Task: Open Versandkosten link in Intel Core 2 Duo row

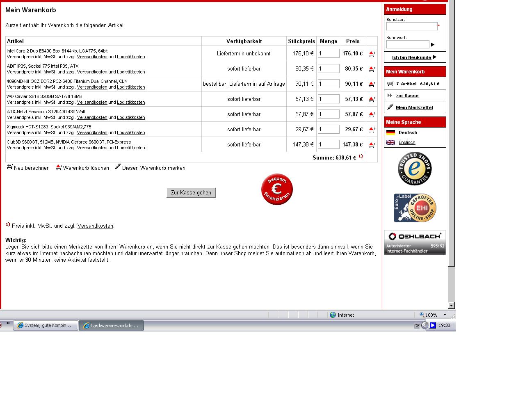Action: (x=92, y=57)
